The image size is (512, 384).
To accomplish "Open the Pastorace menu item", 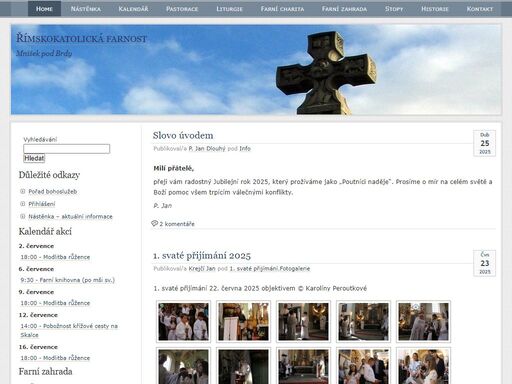I will point(182,9).
